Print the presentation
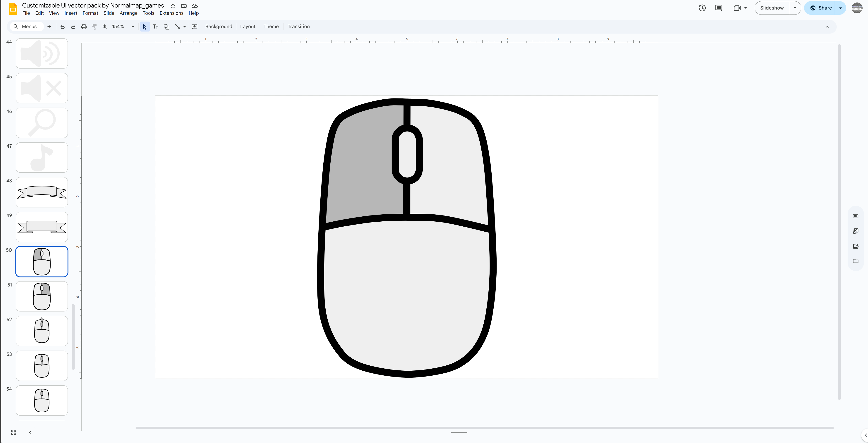 pyautogui.click(x=84, y=27)
